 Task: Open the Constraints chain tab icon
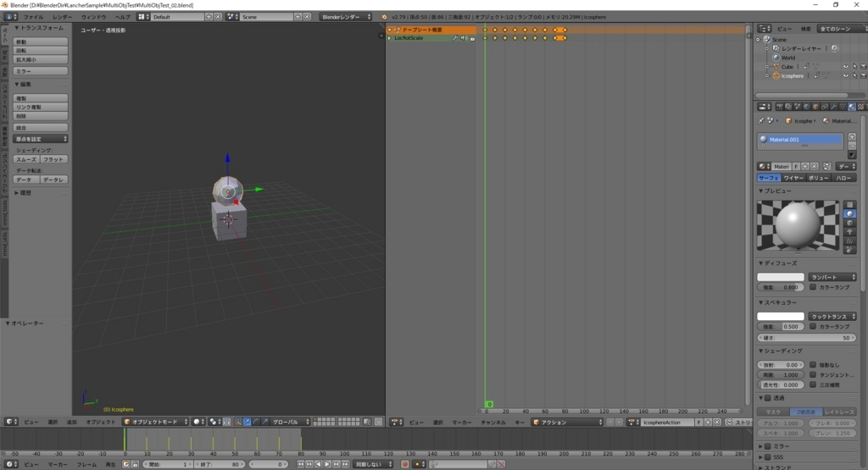824,107
